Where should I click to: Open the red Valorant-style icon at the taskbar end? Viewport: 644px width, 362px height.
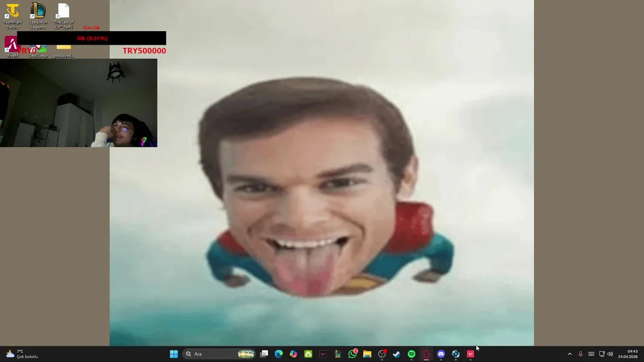click(x=470, y=354)
